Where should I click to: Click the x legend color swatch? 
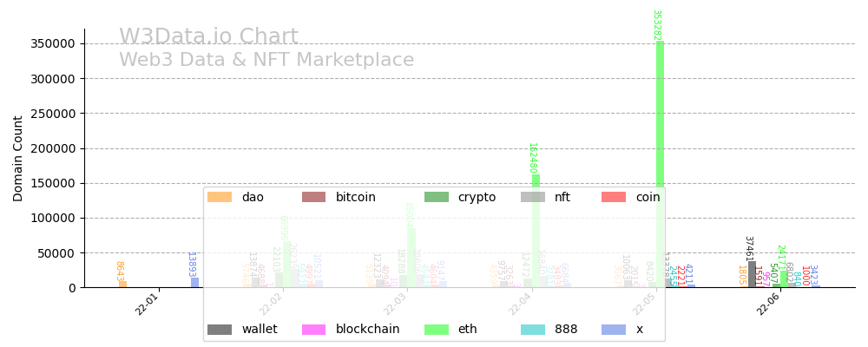click(614, 330)
